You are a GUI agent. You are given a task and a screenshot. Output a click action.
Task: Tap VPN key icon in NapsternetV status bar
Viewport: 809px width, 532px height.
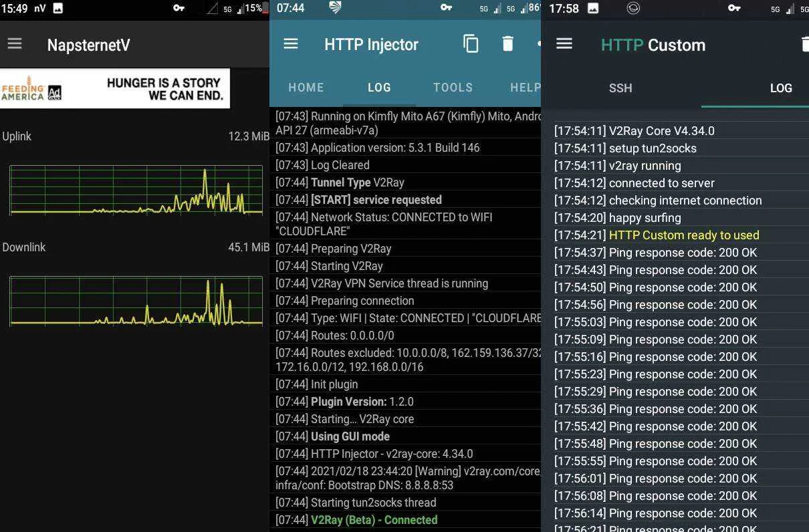179,8
